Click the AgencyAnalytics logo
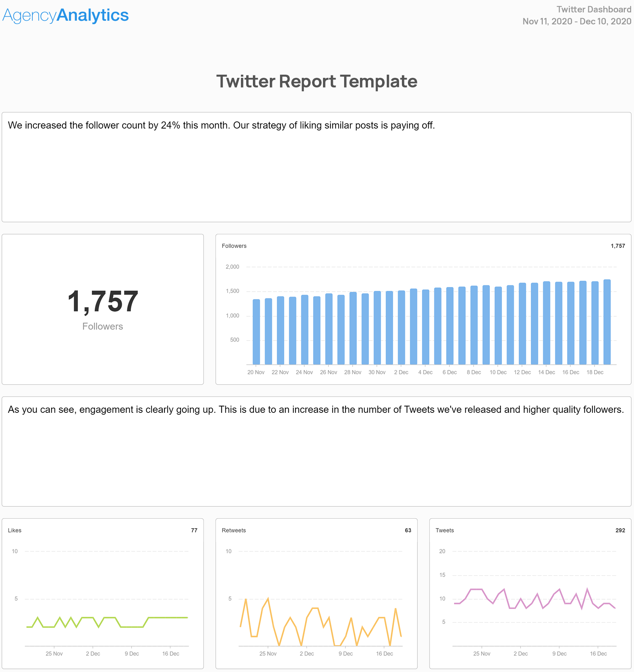This screenshot has width=634, height=672. click(x=66, y=15)
